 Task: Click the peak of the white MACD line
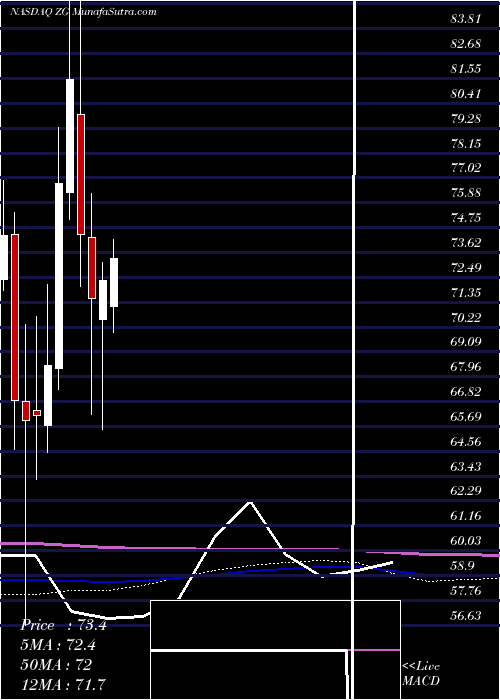[250, 502]
